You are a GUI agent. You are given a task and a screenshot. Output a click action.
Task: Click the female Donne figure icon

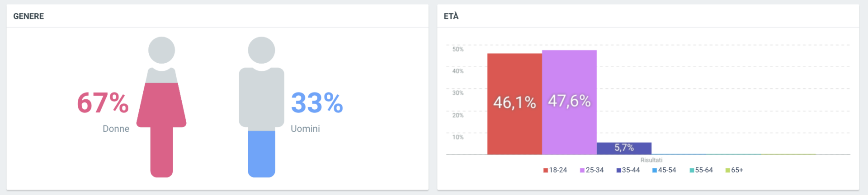(161, 107)
